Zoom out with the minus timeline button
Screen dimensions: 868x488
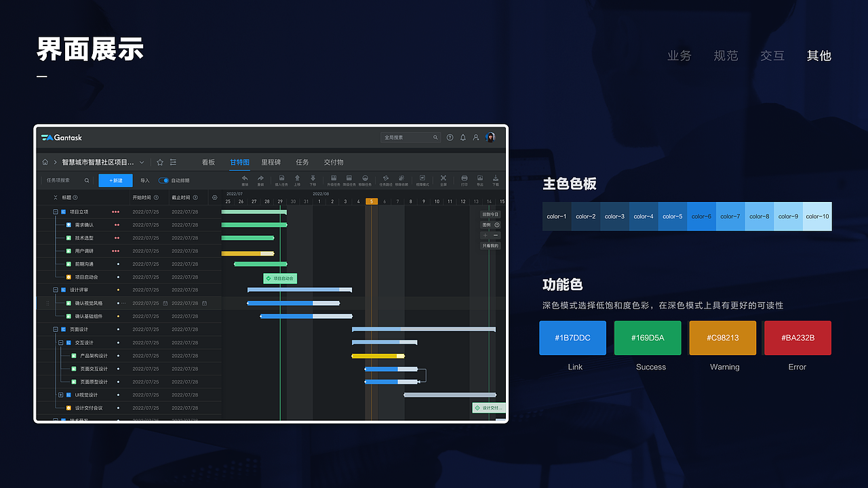pyautogui.click(x=496, y=235)
